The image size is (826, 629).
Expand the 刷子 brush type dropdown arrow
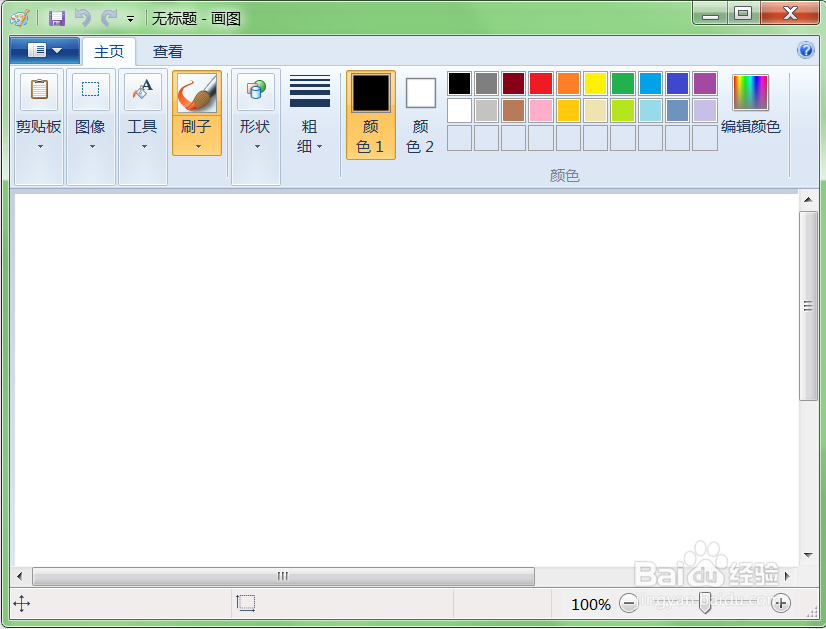[x=198, y=146]
